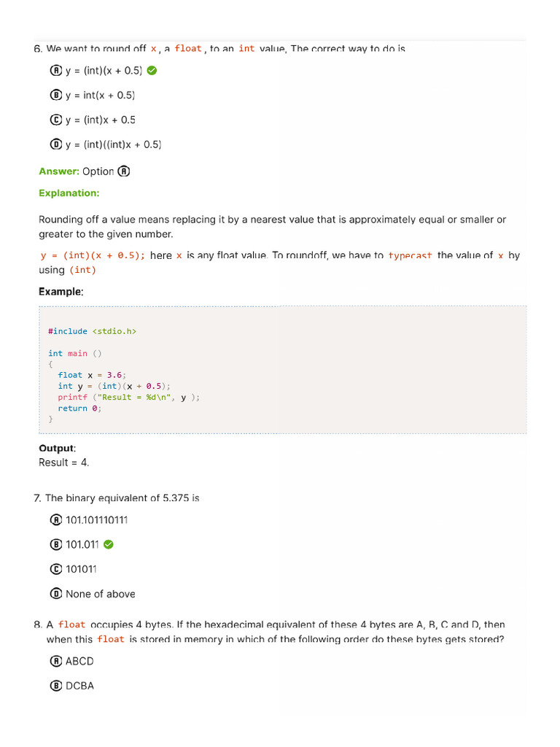Screen dimensions: 560x747
Task: Click the circled A icon beside 'Answer: Option'
Action: tap(124, 171)
